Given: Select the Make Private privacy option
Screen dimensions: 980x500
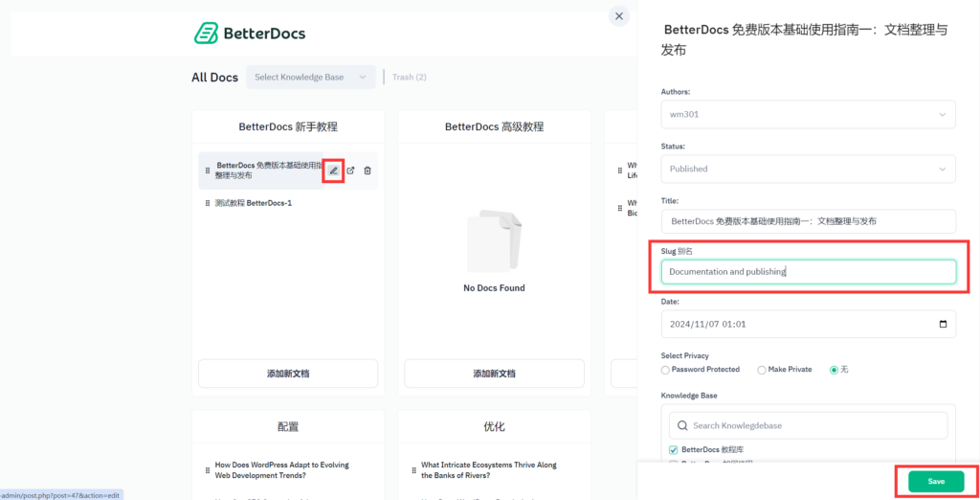Looking at the screenshot, I should [761, 370].
